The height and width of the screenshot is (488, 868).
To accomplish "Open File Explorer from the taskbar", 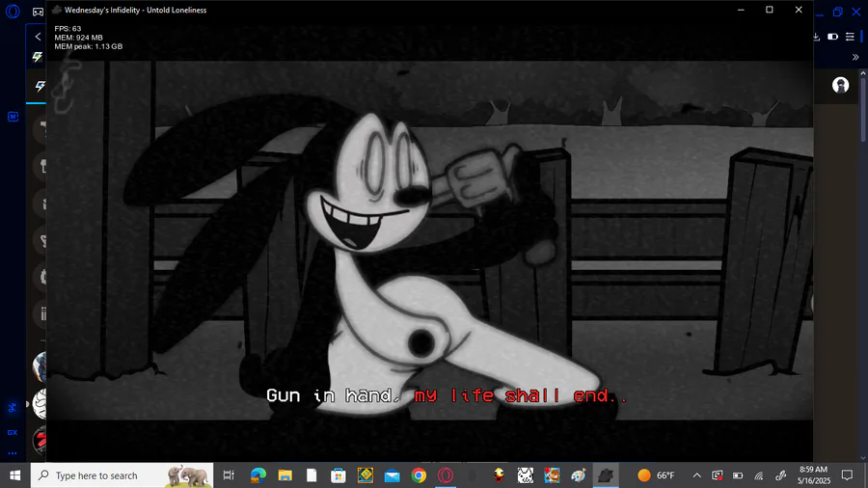I will tap(285, 475).
